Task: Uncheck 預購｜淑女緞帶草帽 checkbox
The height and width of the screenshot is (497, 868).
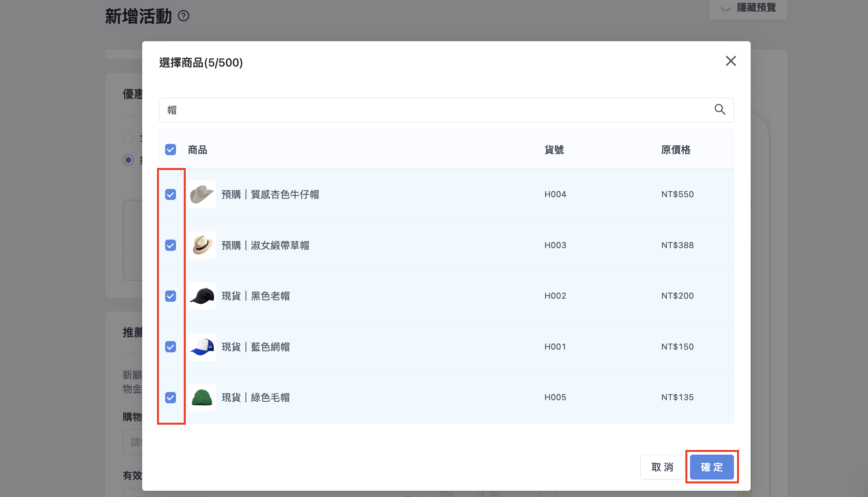Action: [171, 245]
